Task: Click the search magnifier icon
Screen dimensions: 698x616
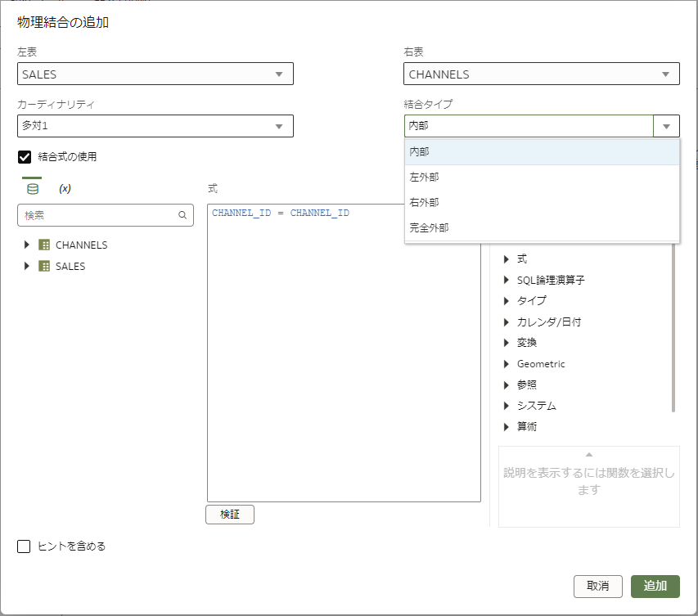Action: click(x=182, y=215)
